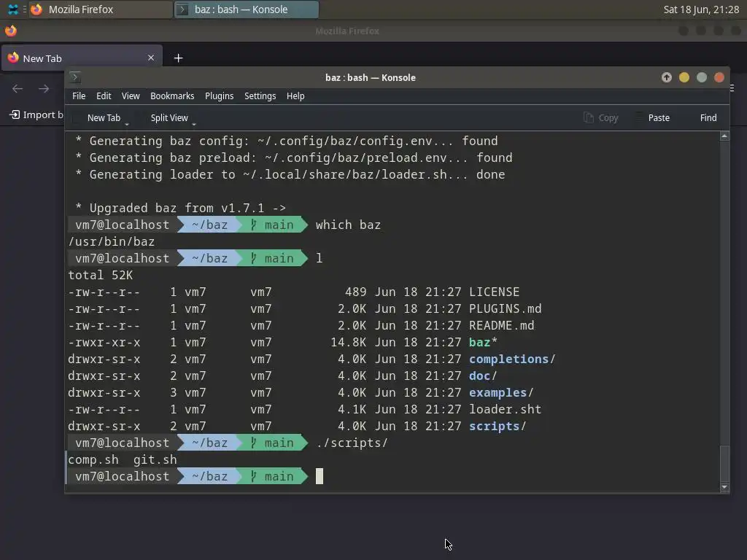The width and height of the screenshot is (747, 560).
Task: Click the scrollbar up arrow in Konsole
Action: tap(724, 136)
